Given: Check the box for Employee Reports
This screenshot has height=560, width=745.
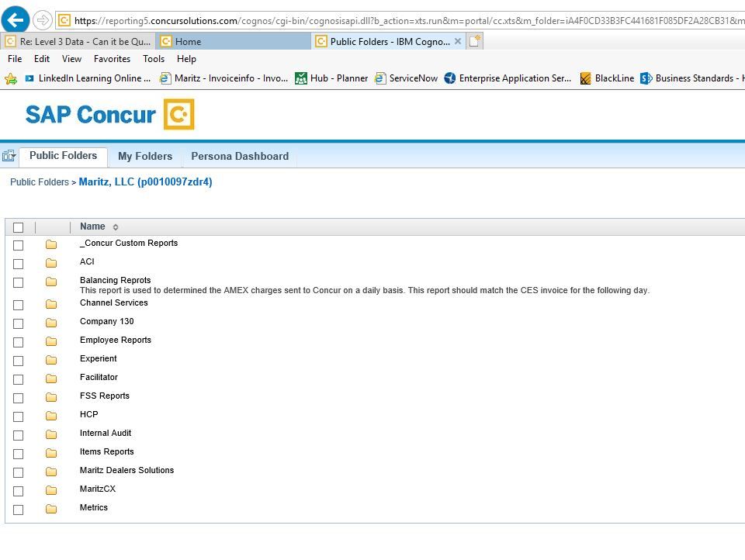Looking at the screenshot, I should tap(18, 343).
